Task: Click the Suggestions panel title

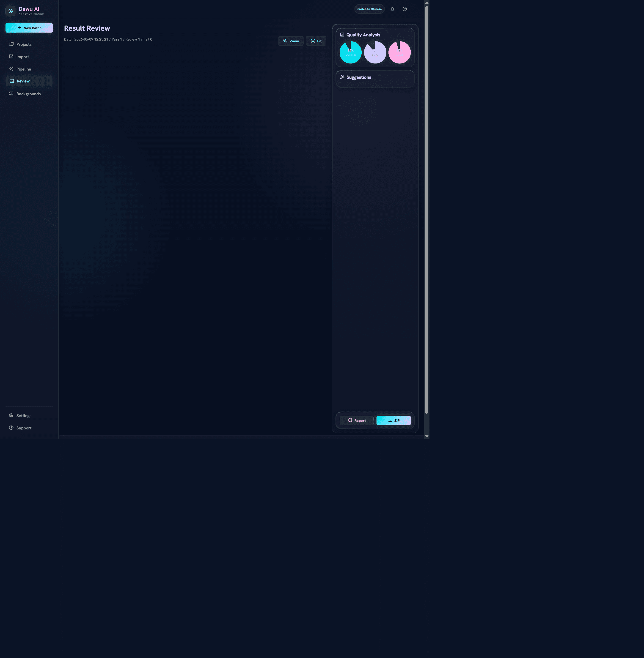Action: click(358, 77)
